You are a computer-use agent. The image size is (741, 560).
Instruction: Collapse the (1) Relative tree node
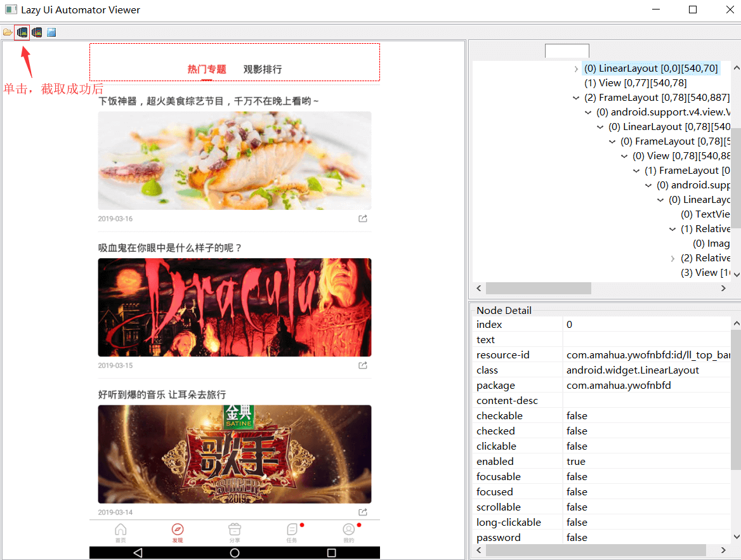coord(672,229)
